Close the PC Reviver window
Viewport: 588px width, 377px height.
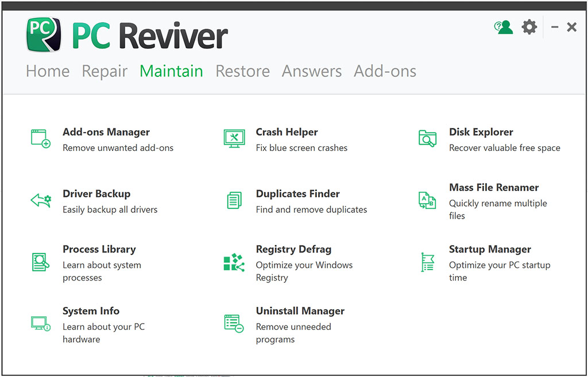click(x=572, y=27)
